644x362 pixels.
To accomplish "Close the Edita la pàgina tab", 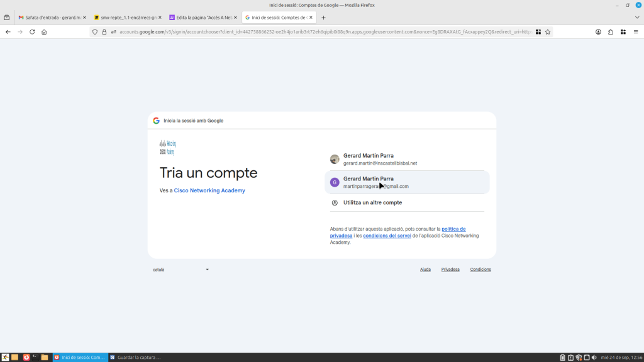I will [x=235, y=18].
